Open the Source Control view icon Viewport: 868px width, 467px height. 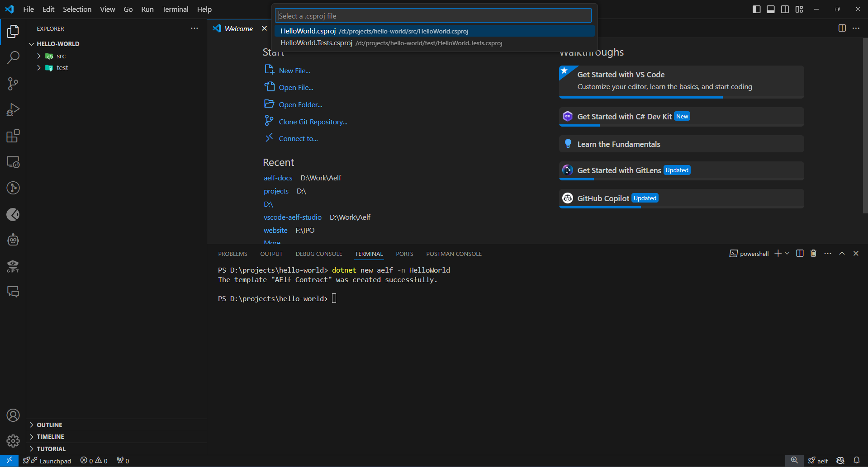click(13, 84)
